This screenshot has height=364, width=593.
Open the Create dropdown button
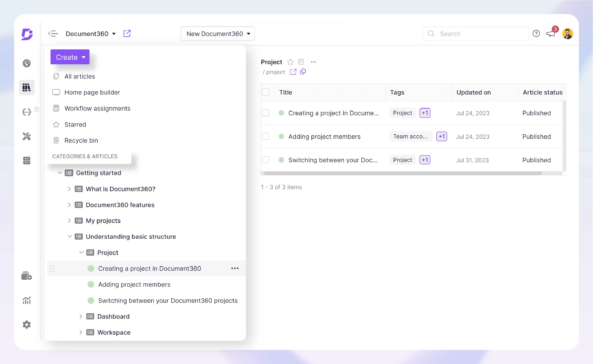point(70,57)
